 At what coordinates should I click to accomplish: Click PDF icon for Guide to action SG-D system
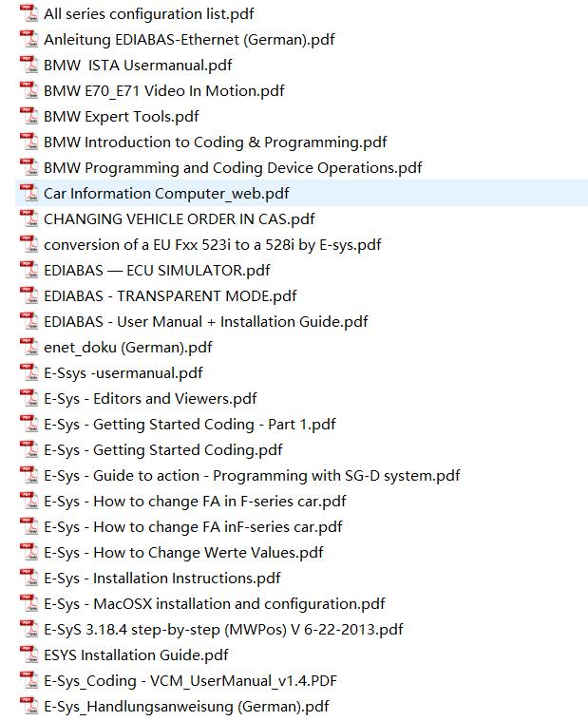pyautogui.click(x=28, y=476)
